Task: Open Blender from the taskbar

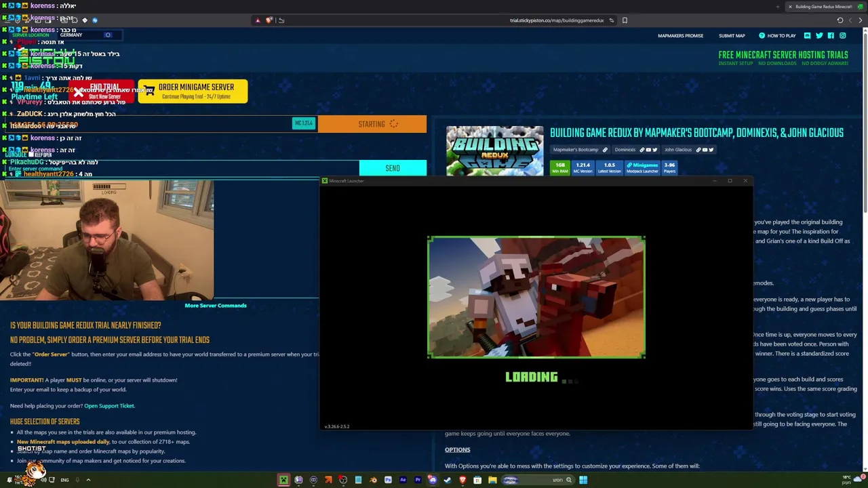Action: (374, 480)
